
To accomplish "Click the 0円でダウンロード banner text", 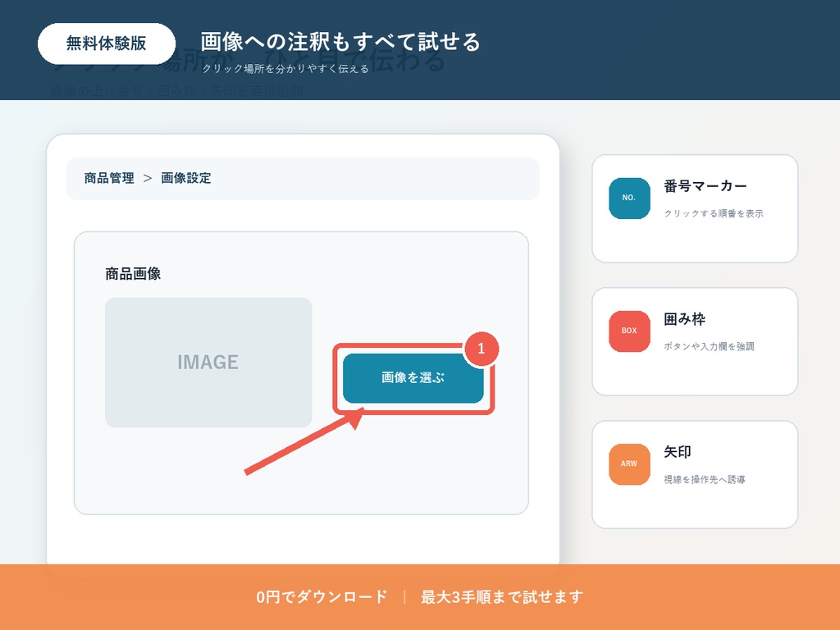I will point(322,597).
